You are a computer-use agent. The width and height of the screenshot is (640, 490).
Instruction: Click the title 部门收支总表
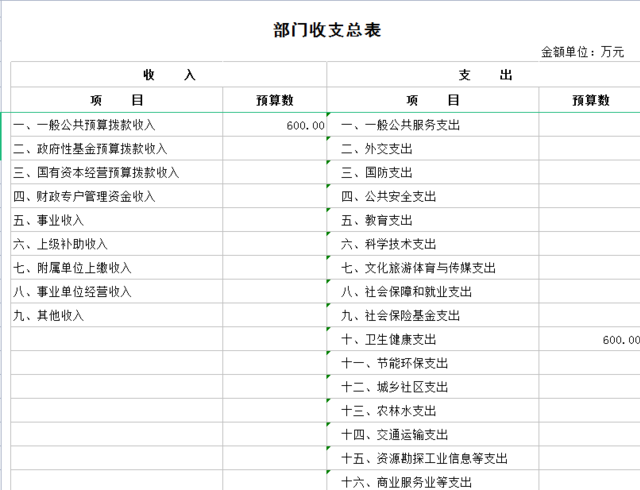coord(326,29)
